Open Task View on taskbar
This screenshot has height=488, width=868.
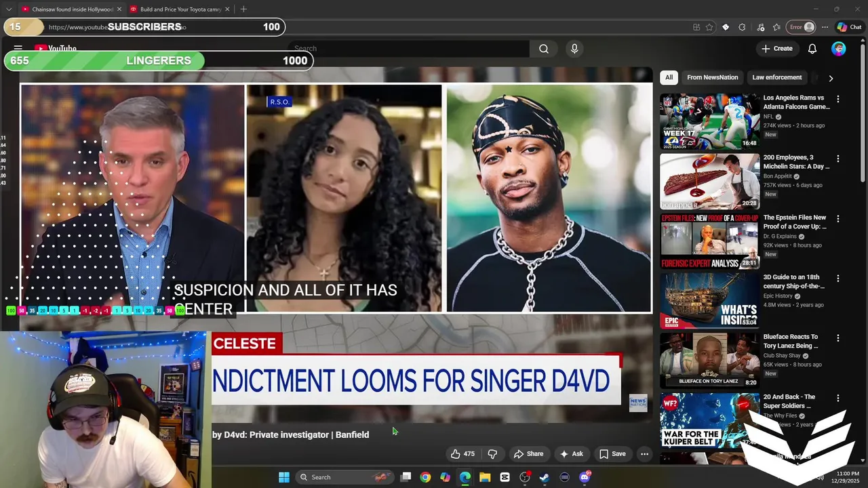[x=406, y=477]
